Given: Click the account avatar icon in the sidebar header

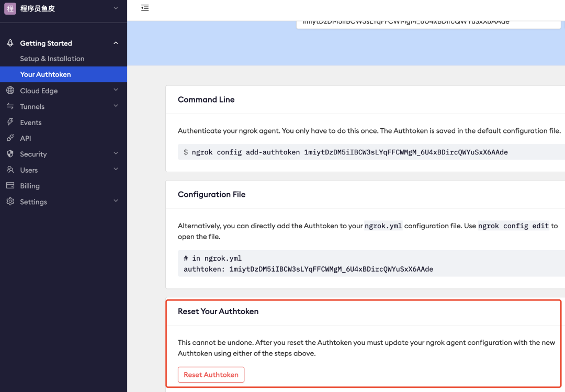Looking at the screenshot, I should [10, 8].
